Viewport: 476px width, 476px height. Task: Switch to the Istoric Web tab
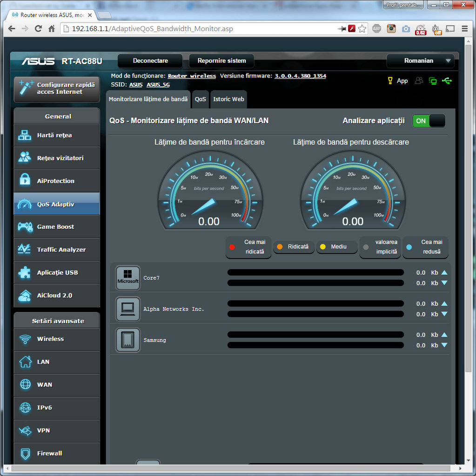(x=228, y=99)
